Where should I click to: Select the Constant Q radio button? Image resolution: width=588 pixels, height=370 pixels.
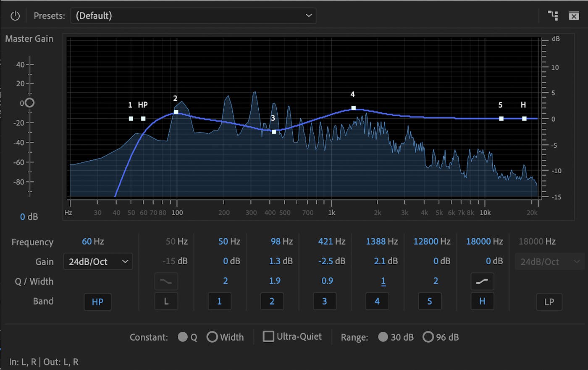coord(183,337)
